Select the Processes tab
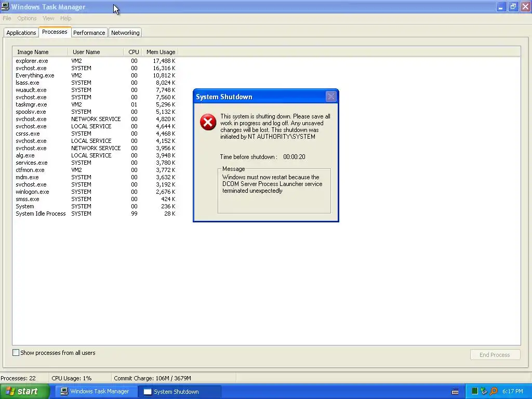 point(55,32)
